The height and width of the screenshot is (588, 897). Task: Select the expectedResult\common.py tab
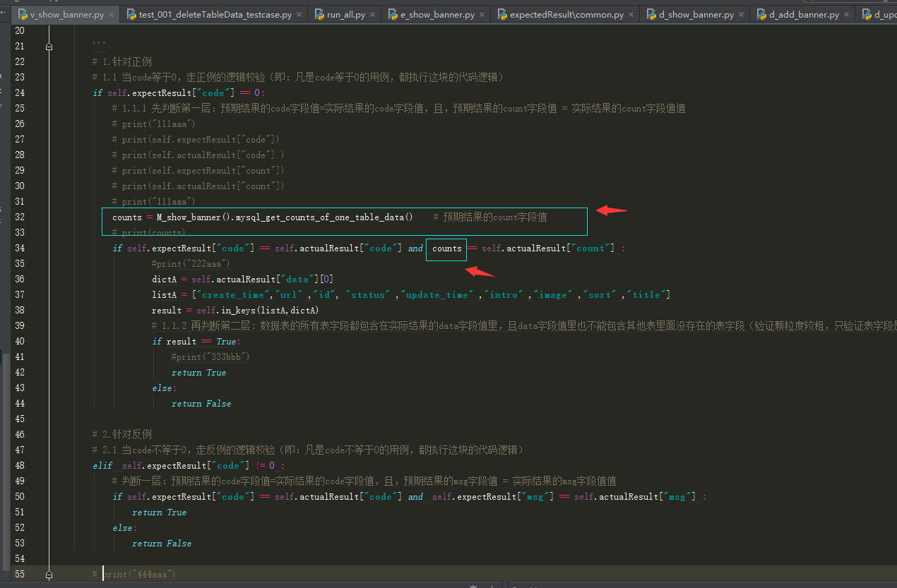566,14
